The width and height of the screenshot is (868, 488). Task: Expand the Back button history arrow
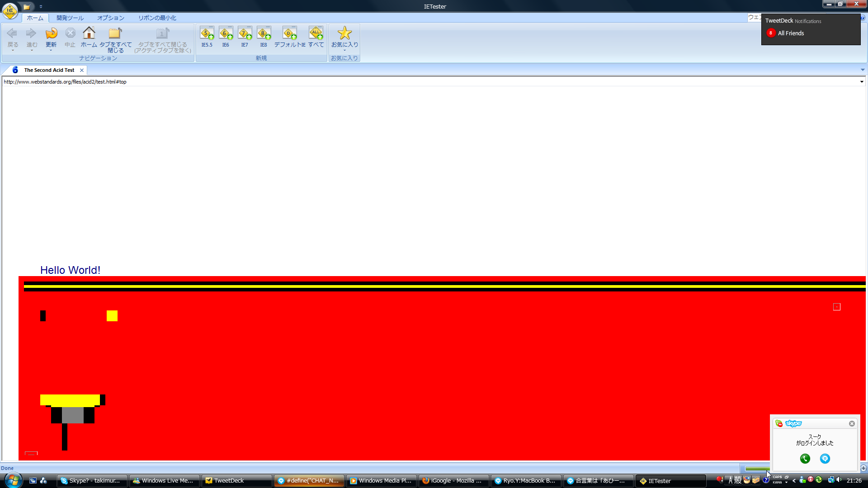click(13, 51)
